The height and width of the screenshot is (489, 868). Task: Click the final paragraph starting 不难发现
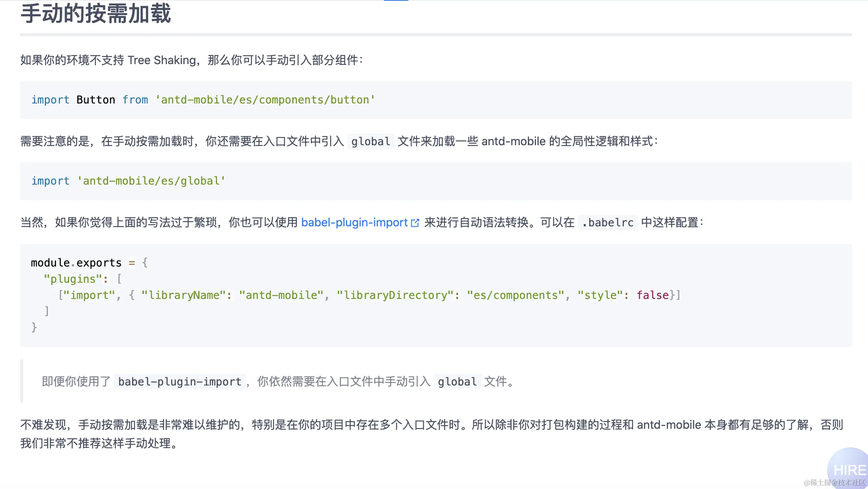coord(432,434)
